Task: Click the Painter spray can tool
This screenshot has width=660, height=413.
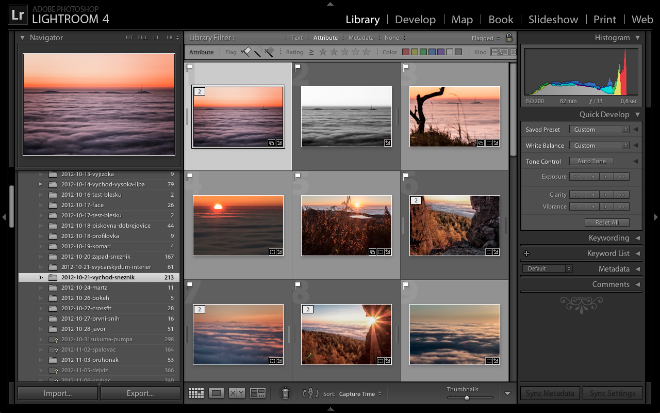Action: tap(285, 394)
